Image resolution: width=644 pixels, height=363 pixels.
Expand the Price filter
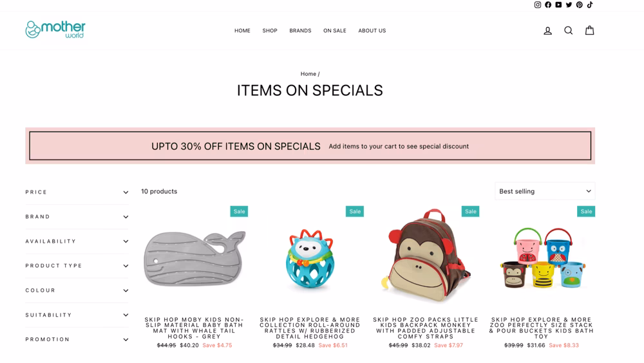(x=77, y=192)
